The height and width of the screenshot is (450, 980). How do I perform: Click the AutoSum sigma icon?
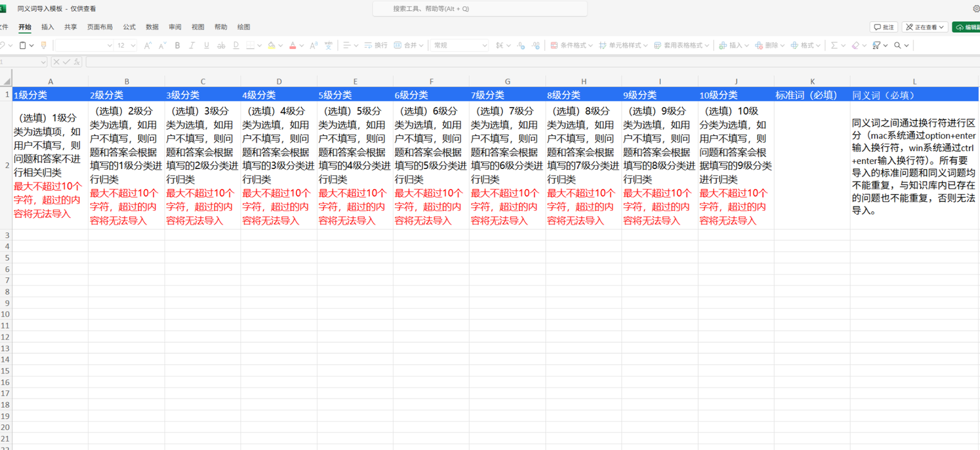coord(834,45)
